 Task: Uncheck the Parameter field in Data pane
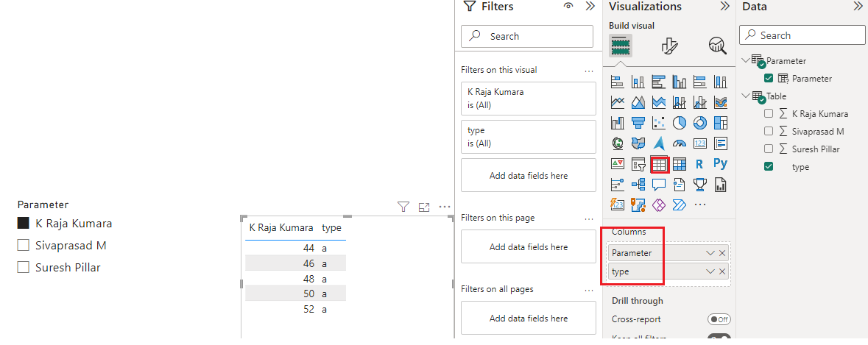pos(769,78)
